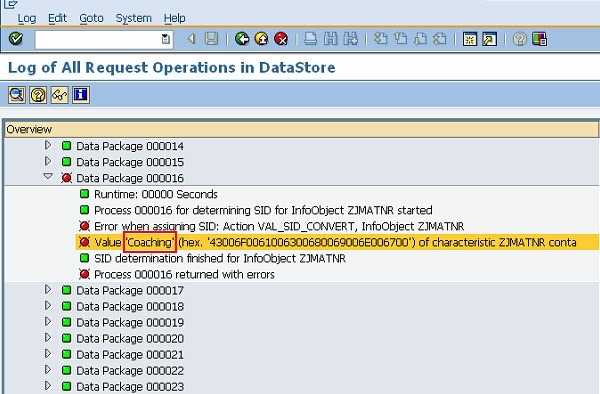Viewport: 600px width, 394px height.
Task: Expand Data Package 000022 node
Action: pos(48,370)
